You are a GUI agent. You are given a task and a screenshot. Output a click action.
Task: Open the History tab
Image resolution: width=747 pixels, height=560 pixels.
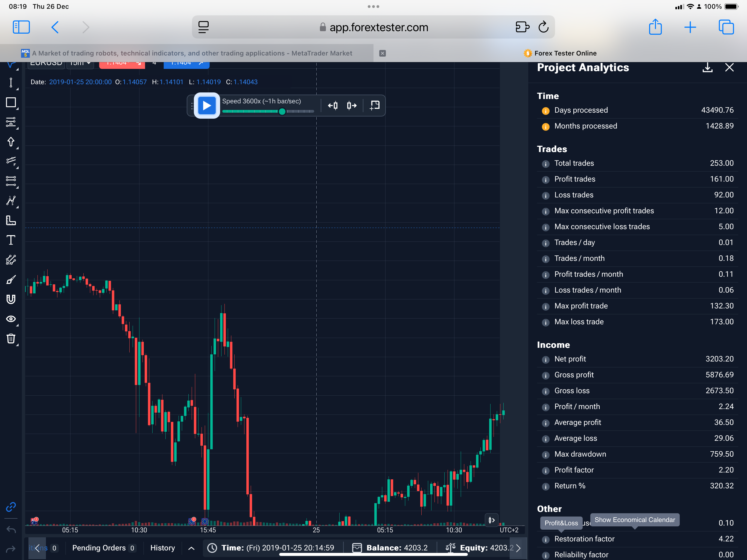162,548
